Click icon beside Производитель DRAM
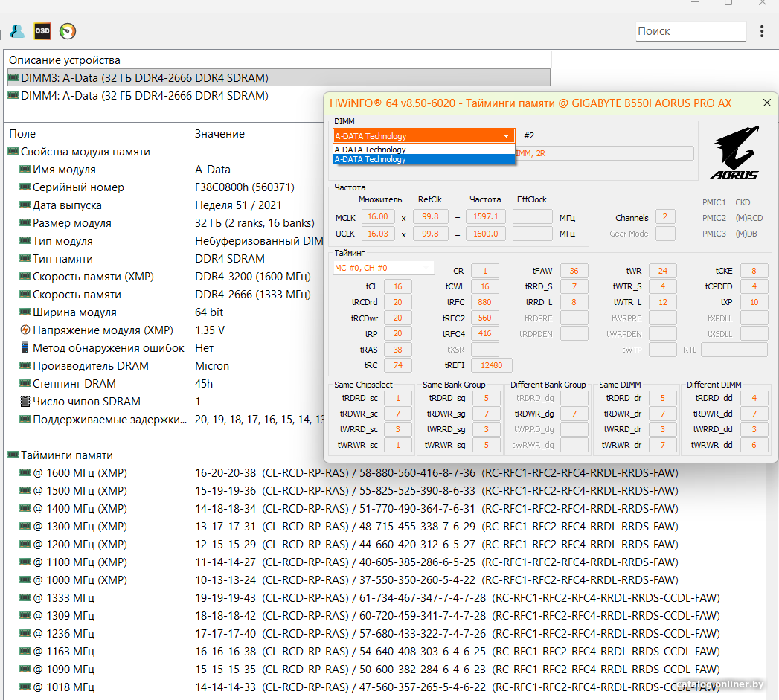 click(x=25, y=366)
